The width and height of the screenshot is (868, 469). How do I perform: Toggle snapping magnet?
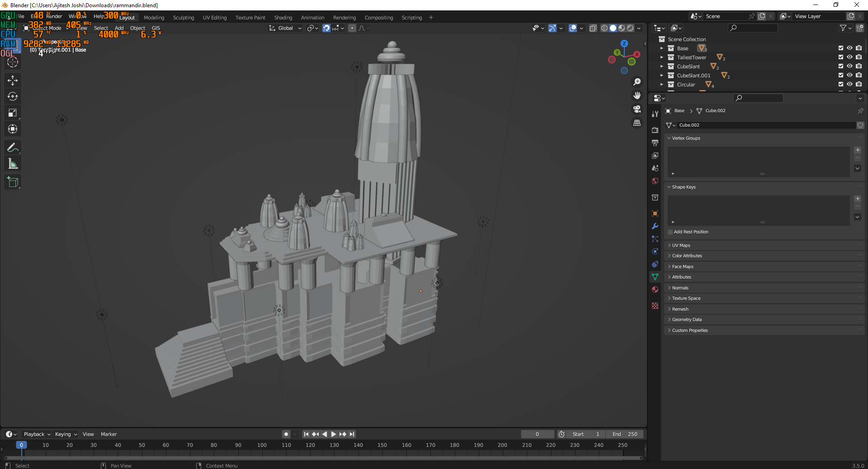(x=326, y=28)
